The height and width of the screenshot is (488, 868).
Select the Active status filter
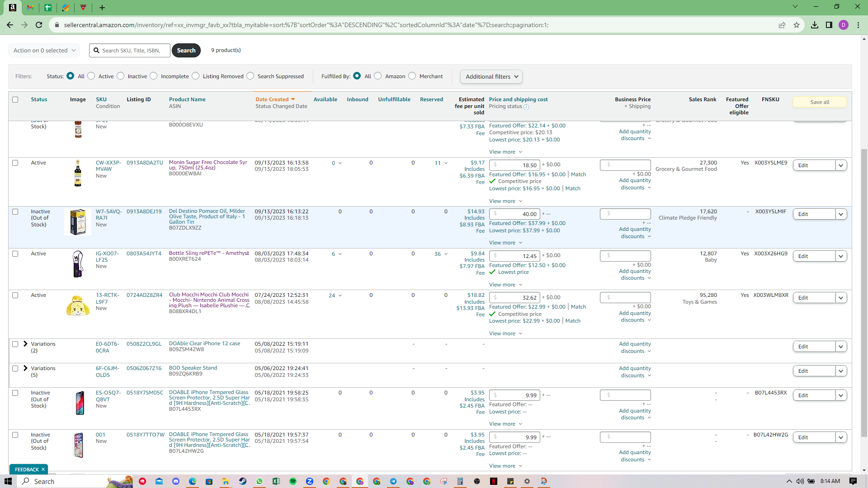(x=91, y=76)
